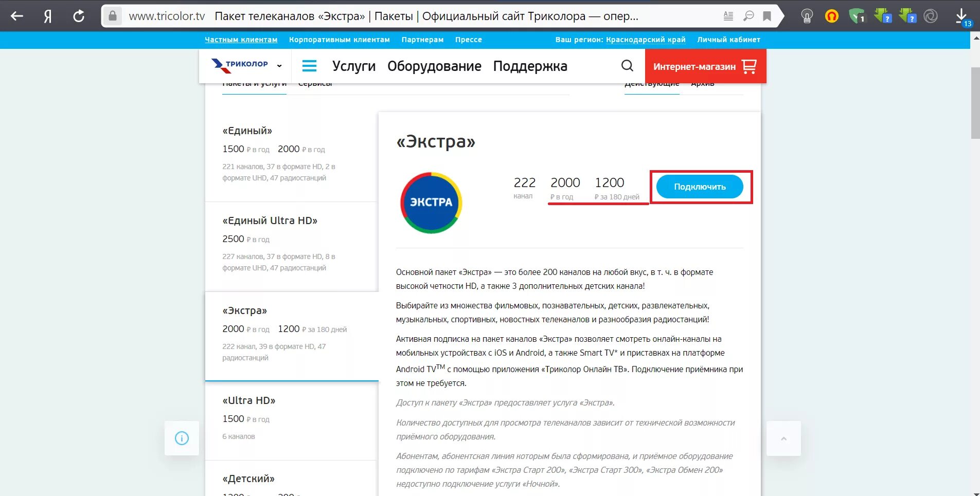Open the green shield extension with badge 1

click(x=857, y=16)
